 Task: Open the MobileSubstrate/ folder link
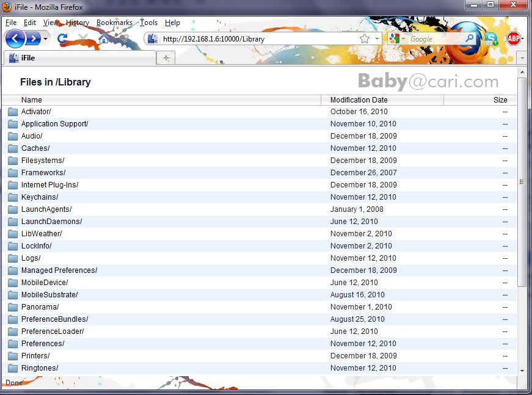click(x=49, y=295)
